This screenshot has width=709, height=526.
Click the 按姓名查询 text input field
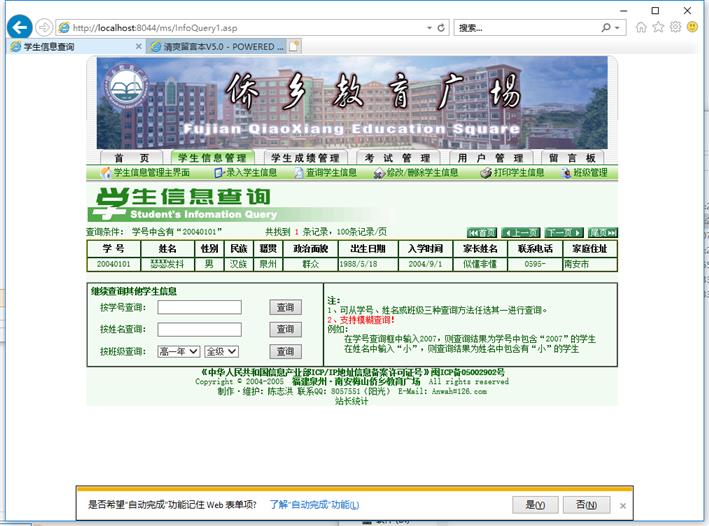199,329
